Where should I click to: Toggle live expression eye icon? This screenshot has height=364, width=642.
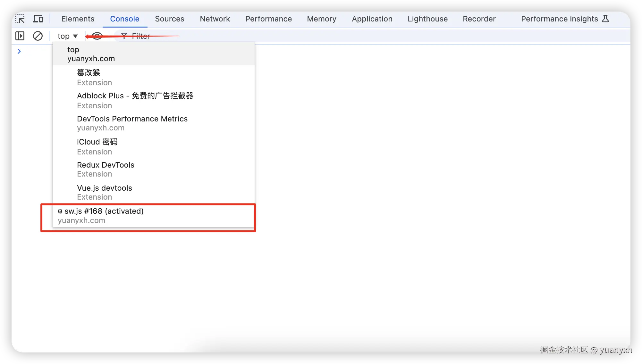pos(97,36)
